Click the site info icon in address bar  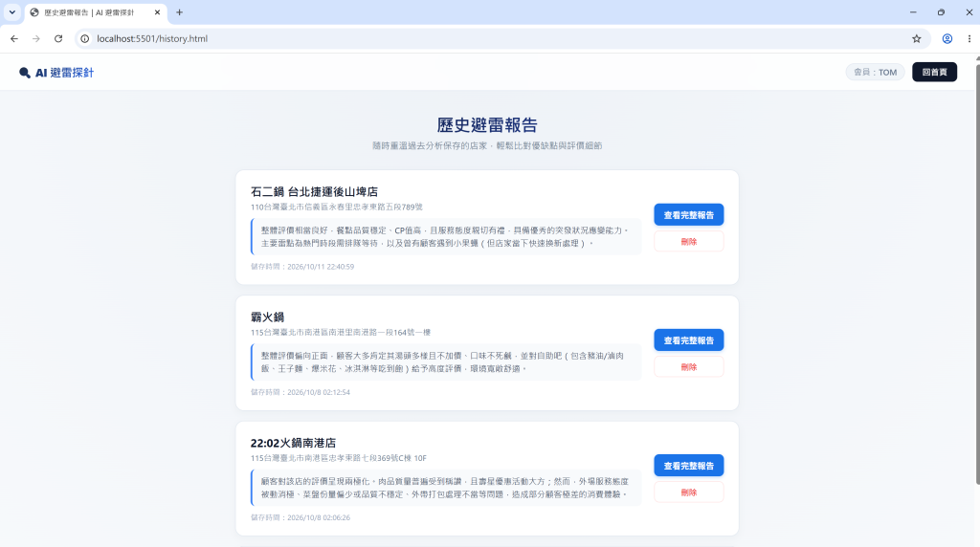pyautogui.click(x=85, y=38)
